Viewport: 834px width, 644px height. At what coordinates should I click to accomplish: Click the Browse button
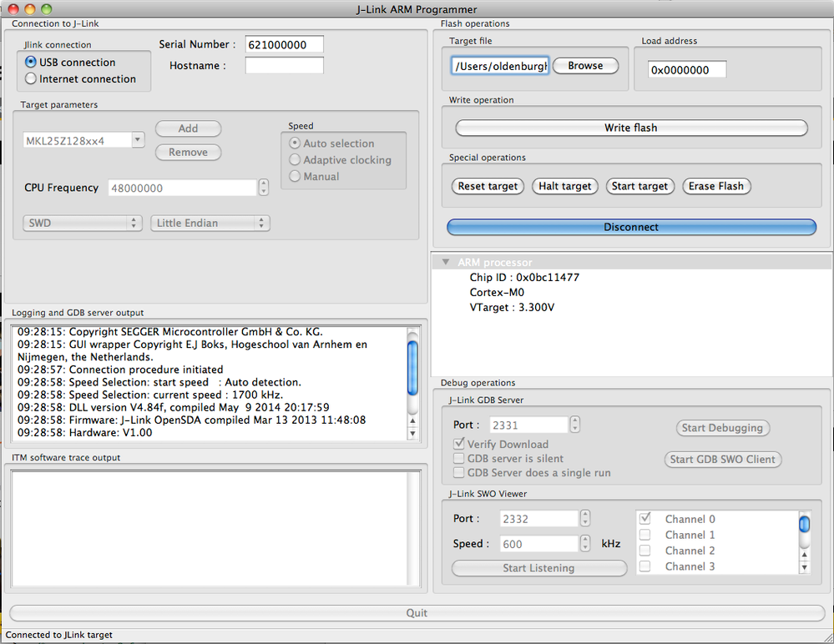pyautogui.click(x=585, y=66)
